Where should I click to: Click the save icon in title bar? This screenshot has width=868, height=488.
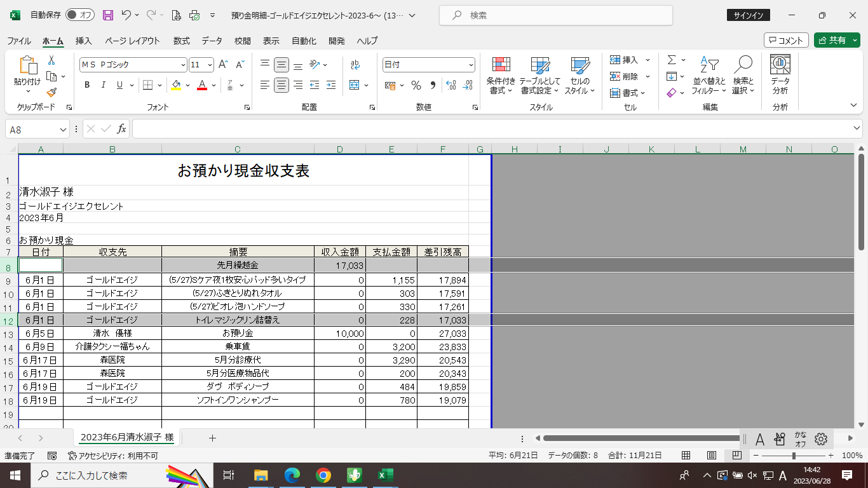(108, 15)
